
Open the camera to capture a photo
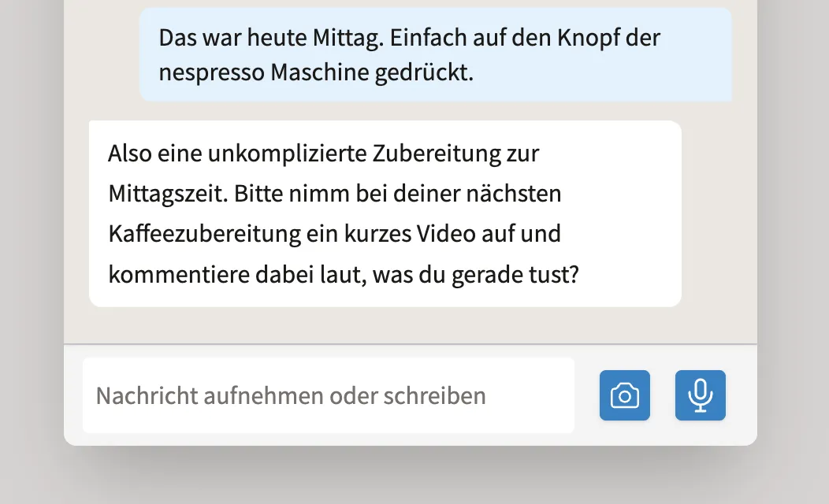tap(624, 395)
